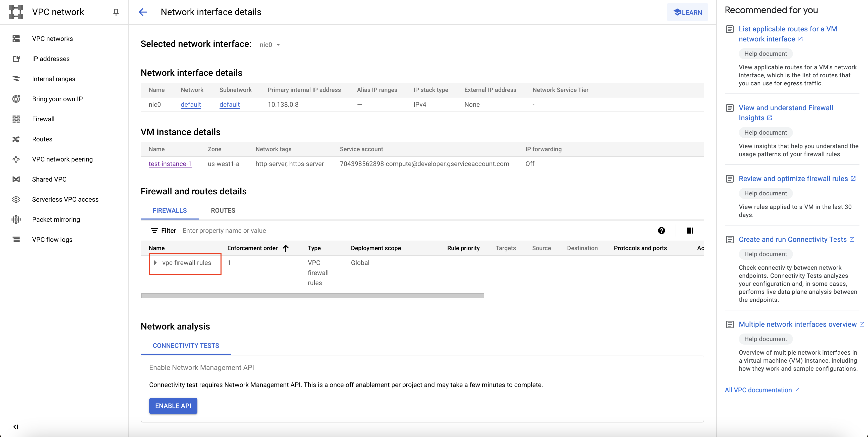Click document icon beside List applicable routes
The height and width of the screenshot is (437, 868).
(x=730, y=29)
